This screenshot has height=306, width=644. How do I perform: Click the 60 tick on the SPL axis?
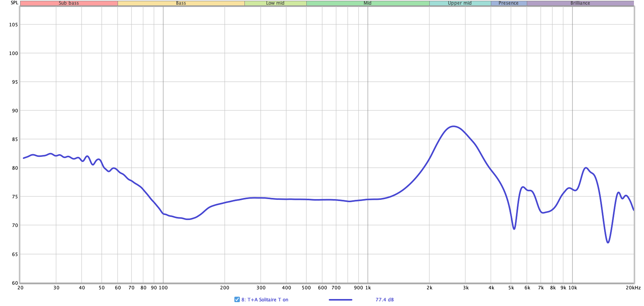pyautogui.click(x=15, y=283)
